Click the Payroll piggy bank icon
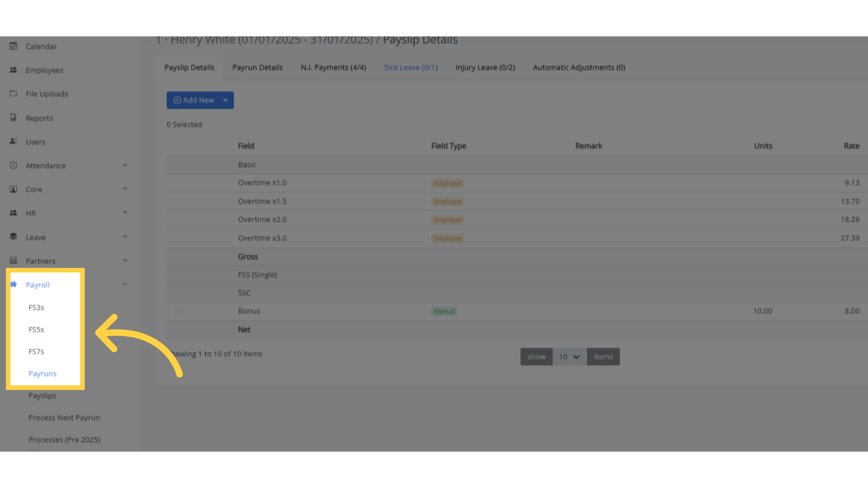Image resolution: width=868 pixels, height=488 pixels. tap(14, 285)
